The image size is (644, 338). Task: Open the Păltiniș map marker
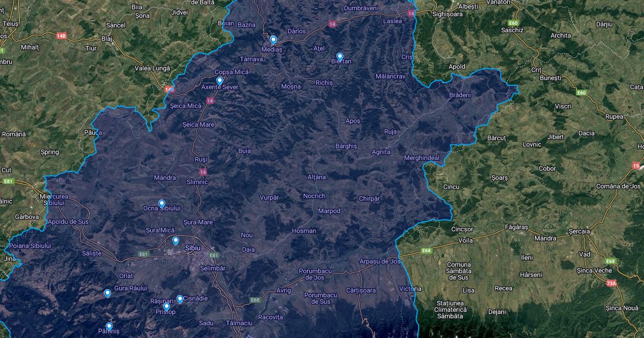(x=109, y=326)
